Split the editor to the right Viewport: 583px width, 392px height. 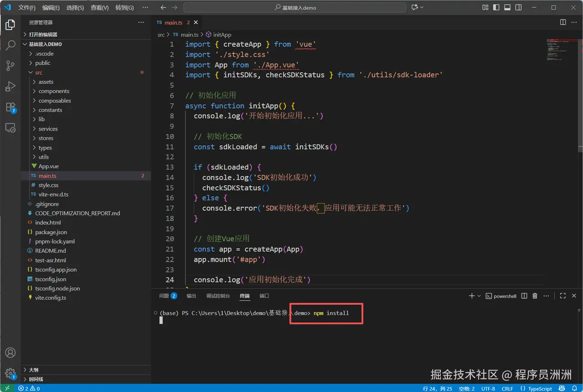(x=563, y=22)
